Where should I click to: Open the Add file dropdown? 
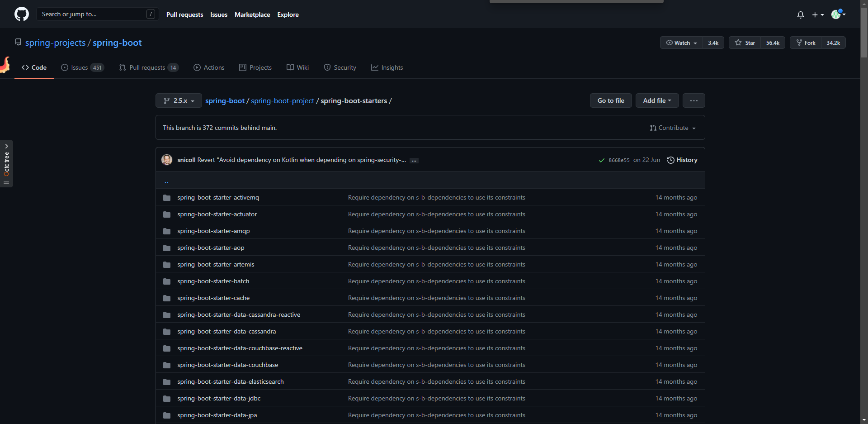tap(657, 100)
